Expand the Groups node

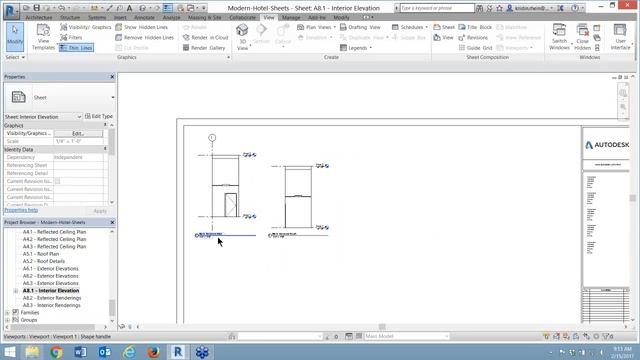coord(7,320)
